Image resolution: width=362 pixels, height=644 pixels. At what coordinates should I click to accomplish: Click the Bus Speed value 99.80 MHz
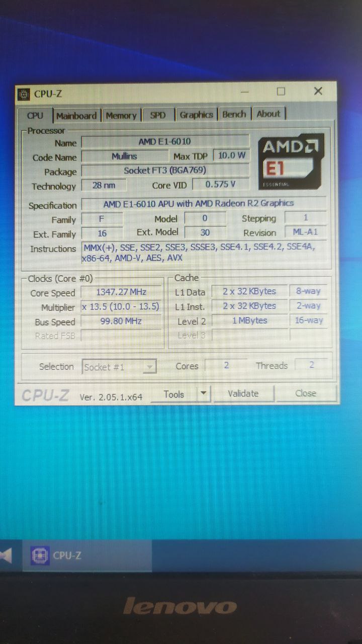pos(121,321)
